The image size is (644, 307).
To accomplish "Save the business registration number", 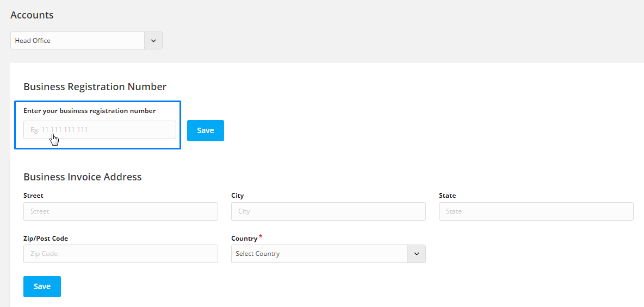I will 206,130.
